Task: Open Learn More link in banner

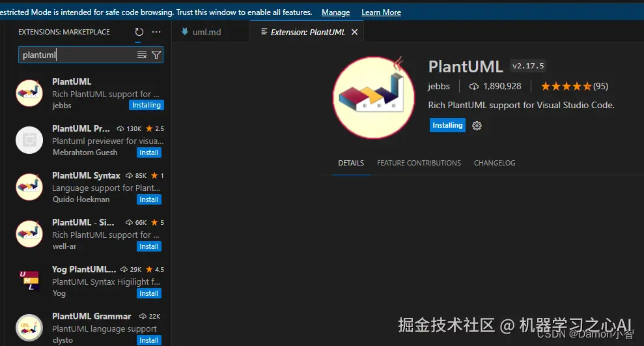Action: tap(381, 12)
